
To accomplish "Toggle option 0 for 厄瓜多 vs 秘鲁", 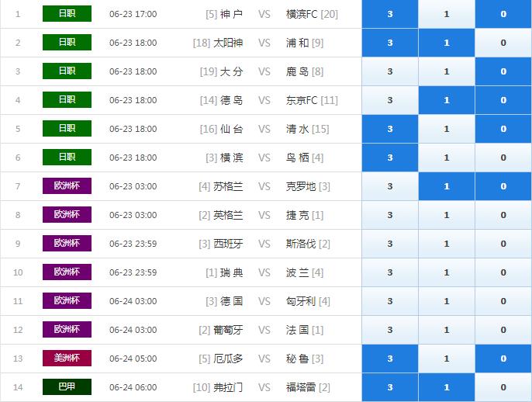I will click(x=503, y=359).
